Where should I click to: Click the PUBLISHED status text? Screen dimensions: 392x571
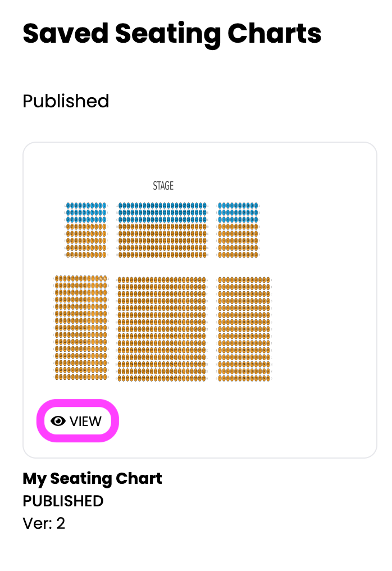[x=63, y=501]
